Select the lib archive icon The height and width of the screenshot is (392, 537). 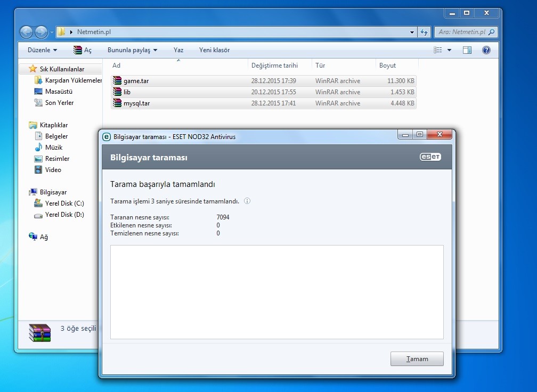(117, 92)
